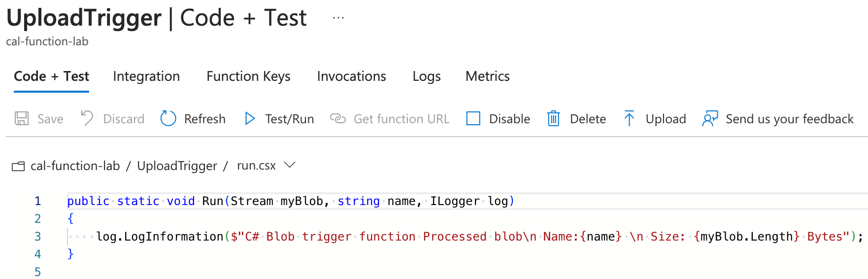This screenshot has width=868, height=279.
Task: View the Metrics tab
Action: 487,76
